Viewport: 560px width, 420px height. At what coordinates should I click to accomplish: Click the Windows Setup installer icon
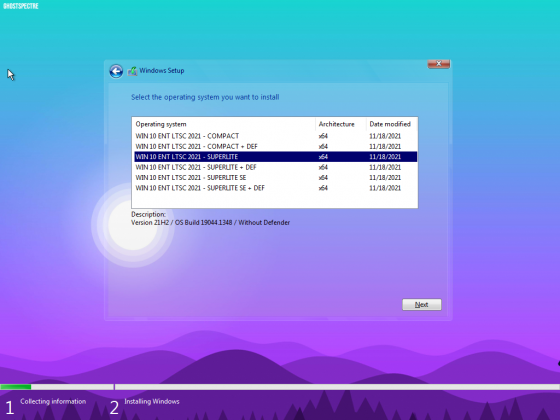(x=132, y=71)
